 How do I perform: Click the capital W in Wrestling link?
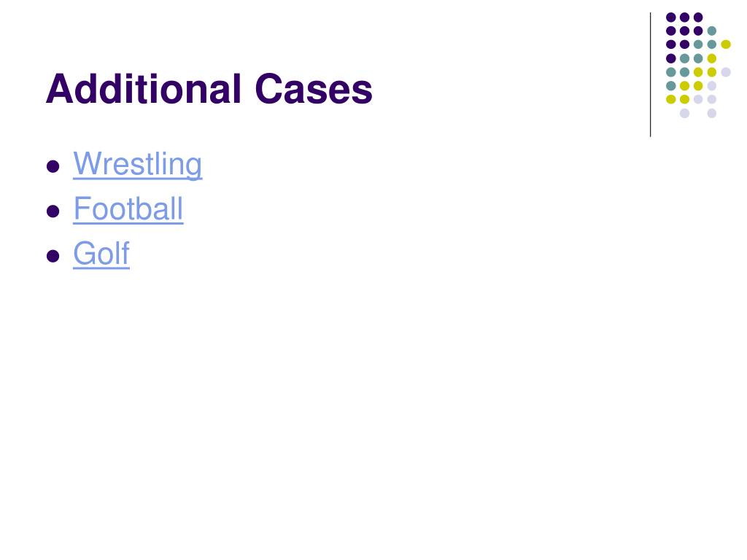[86, 163]
